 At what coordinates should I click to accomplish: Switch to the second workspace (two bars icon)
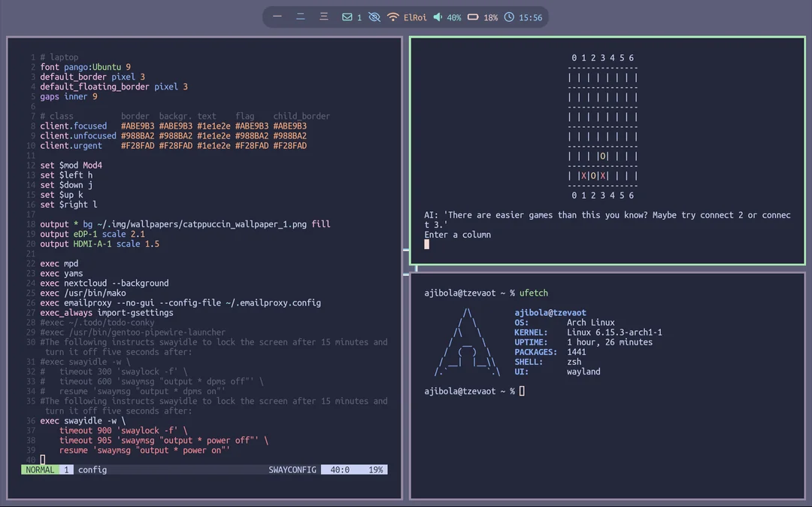tap(301, 17)
